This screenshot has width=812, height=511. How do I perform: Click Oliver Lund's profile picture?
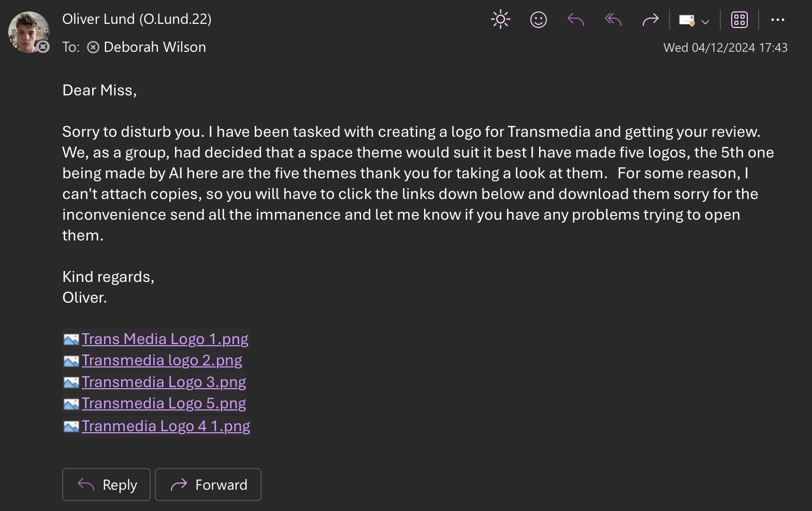(x=28, y=32)
